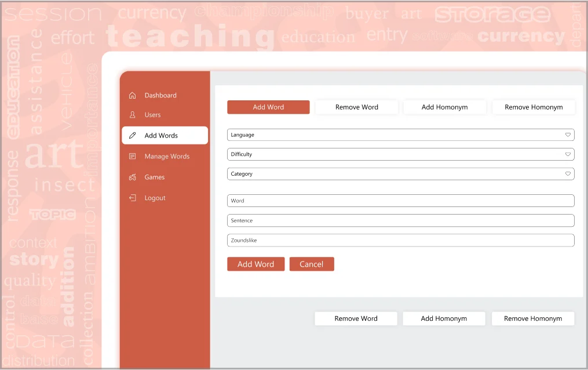
Task: Click the Users person icon
Action: (133, 115)
